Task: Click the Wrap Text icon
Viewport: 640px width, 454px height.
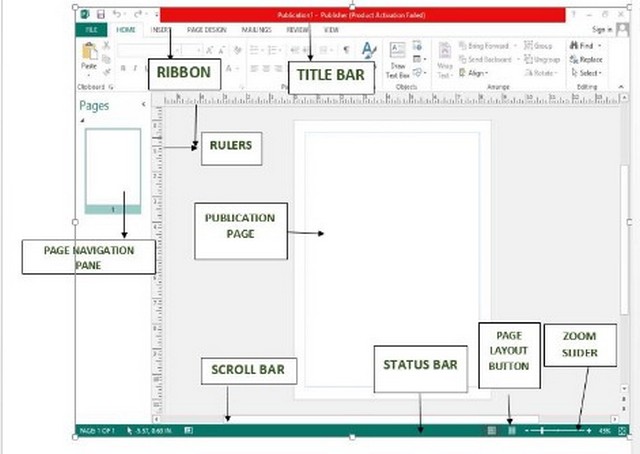Action: point(445,61)
